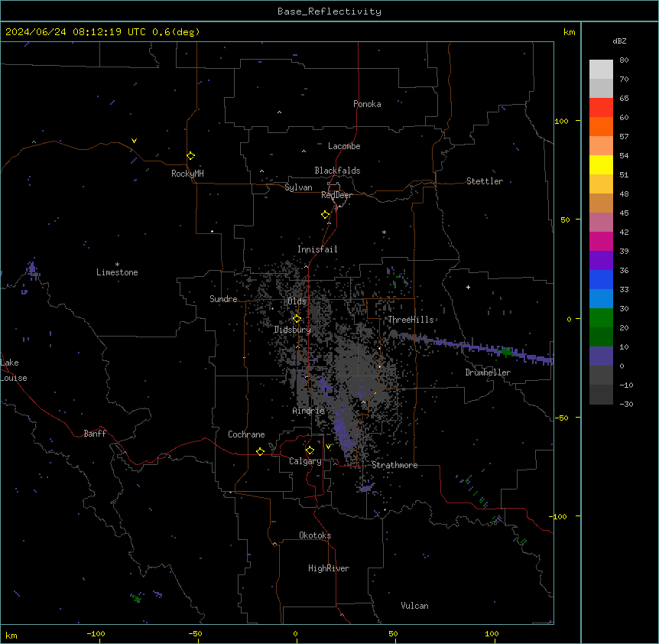Pick the light gray 70-80 dBZ legend swatch
This screenshot has height=644, width=659.
coord(601,70)
